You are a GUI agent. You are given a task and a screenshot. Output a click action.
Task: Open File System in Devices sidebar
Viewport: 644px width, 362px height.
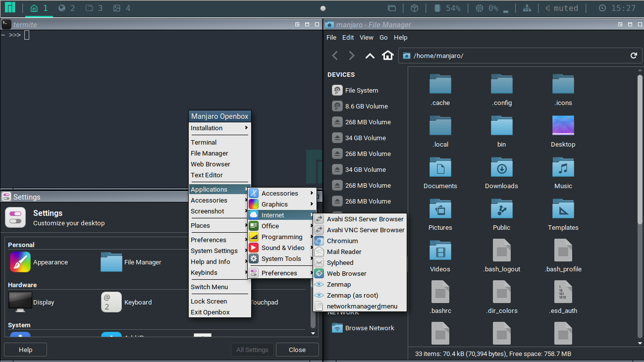[355, 90]
